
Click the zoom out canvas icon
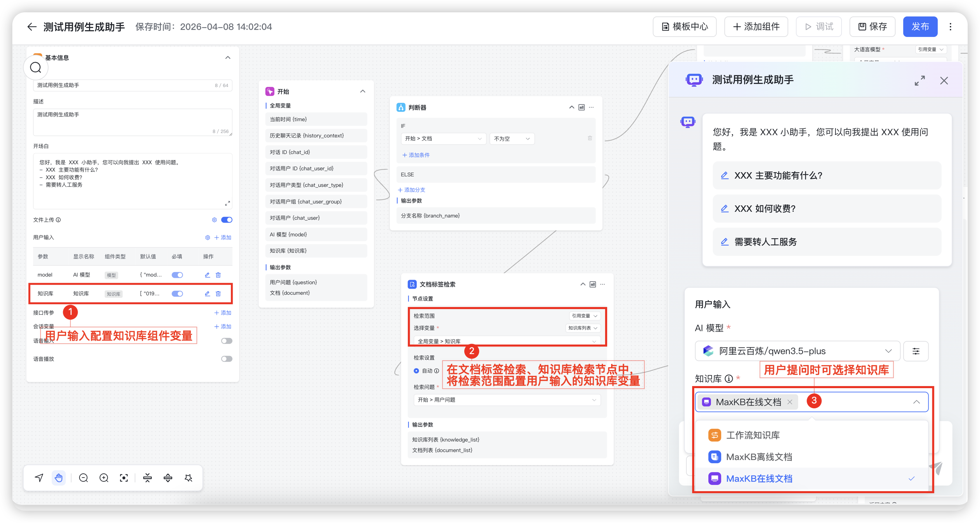[83, 478]
